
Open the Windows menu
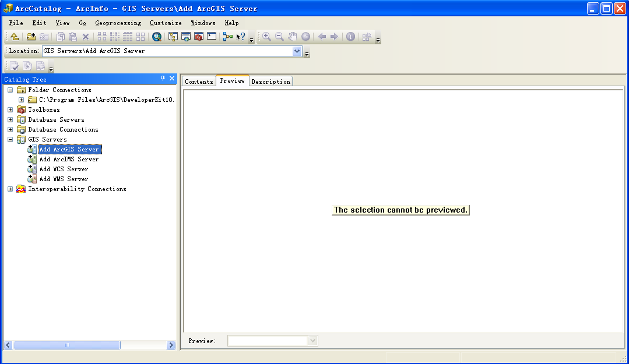(x=203, y=23)
